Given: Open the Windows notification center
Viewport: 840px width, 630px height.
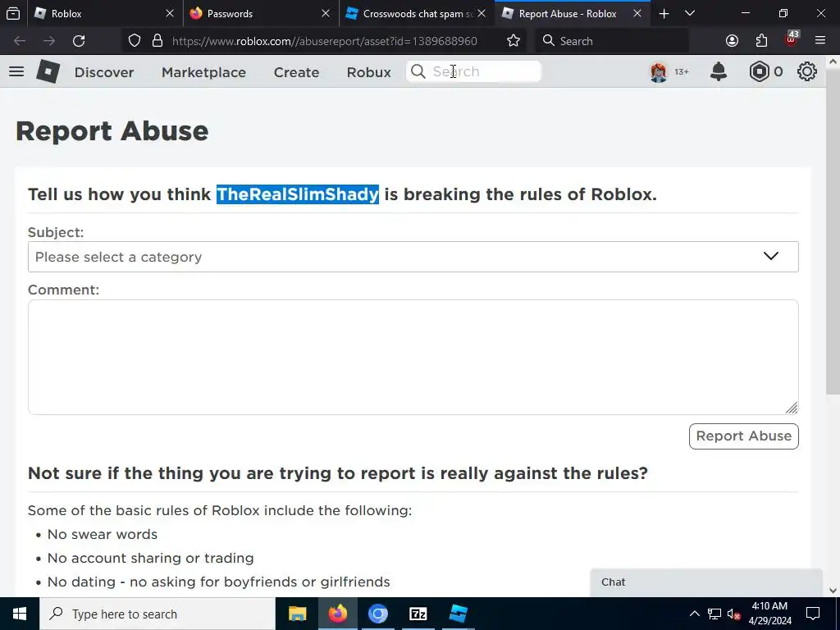Looking at the screenshot, I should 813,614.
